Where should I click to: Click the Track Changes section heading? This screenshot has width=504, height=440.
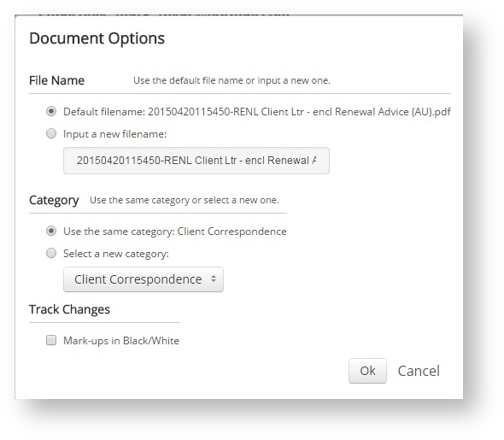(x=69, y=309)
